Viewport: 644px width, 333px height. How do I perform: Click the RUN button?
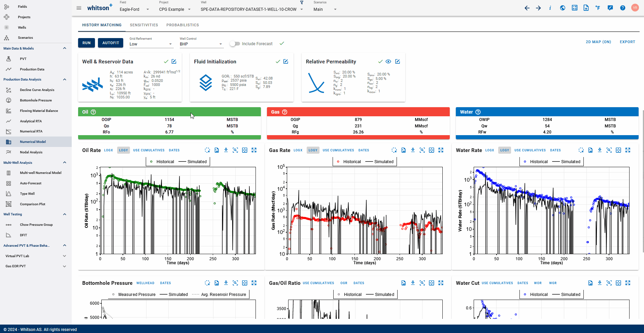(87, 43)
